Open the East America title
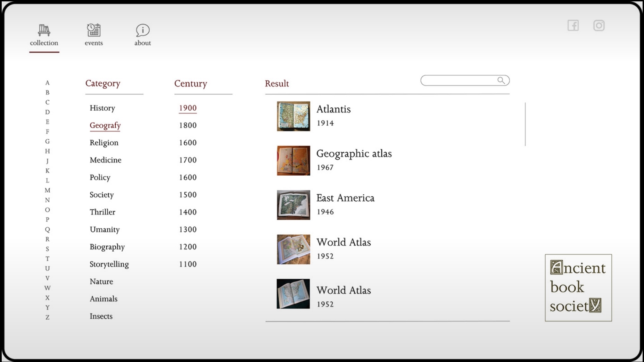 coord(345,198)
